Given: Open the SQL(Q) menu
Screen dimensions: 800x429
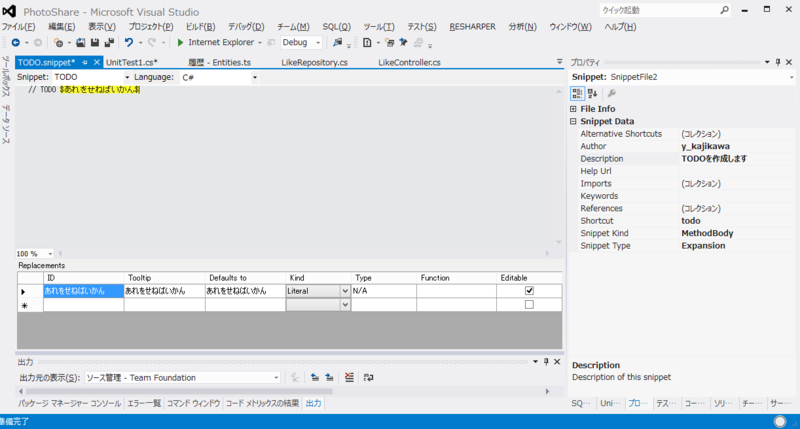Looking at the screenshot, I should (336, 27).
